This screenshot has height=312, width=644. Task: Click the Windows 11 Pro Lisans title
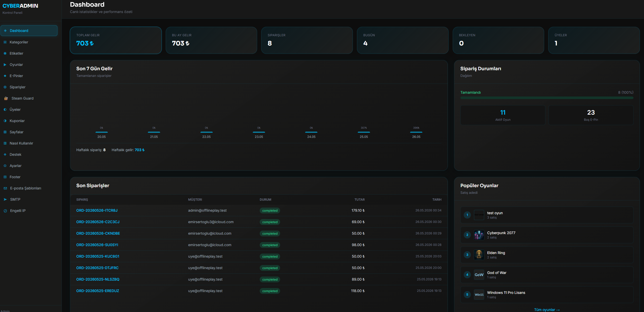click(x=506, y=293)
